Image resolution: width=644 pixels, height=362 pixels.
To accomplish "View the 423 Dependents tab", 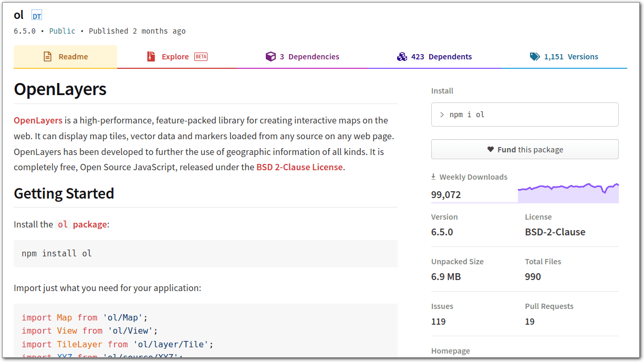I will (x=434, y=57).
